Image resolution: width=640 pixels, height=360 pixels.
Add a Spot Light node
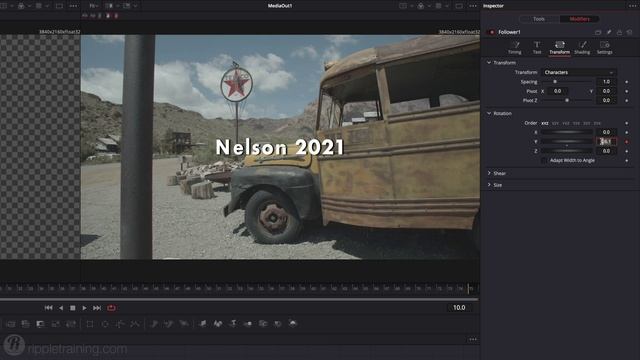[278, 324]
